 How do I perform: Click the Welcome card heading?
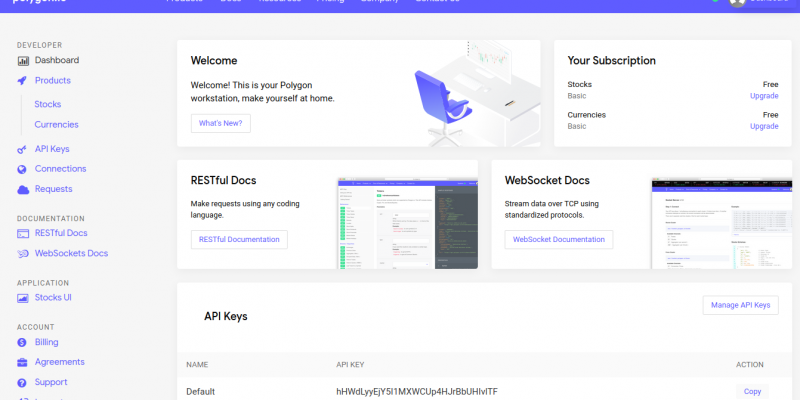[x=214, y=61]
